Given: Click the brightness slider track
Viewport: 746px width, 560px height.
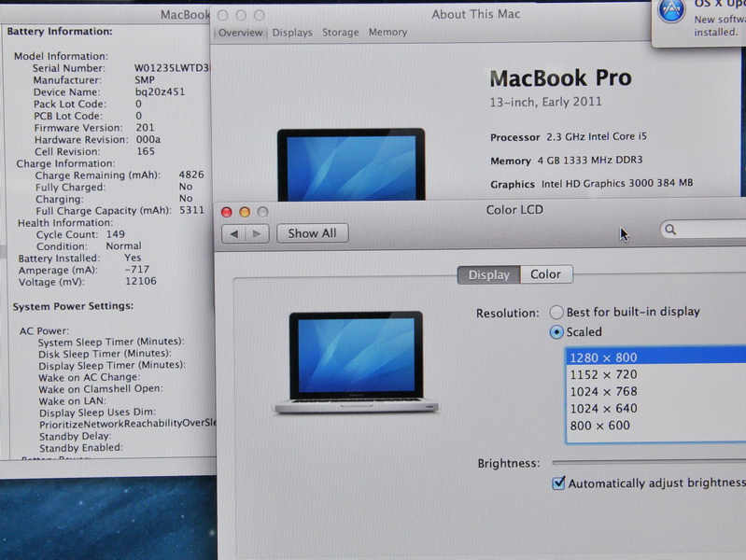Looking at the screenshot, I should click(x=649, y=461).
